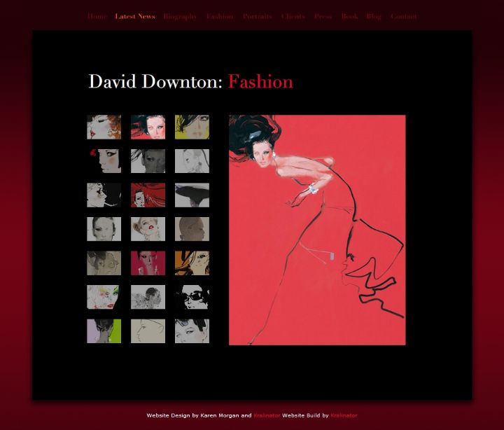
Task: Select profile thumbnail with red flower in hair
Action: [104, 161]
